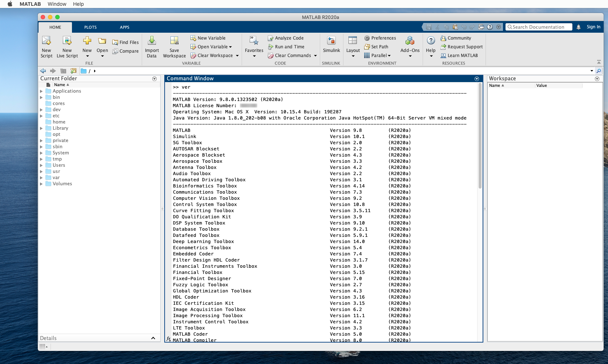Click the Command Window vertical scrollbar

point(480,136)
